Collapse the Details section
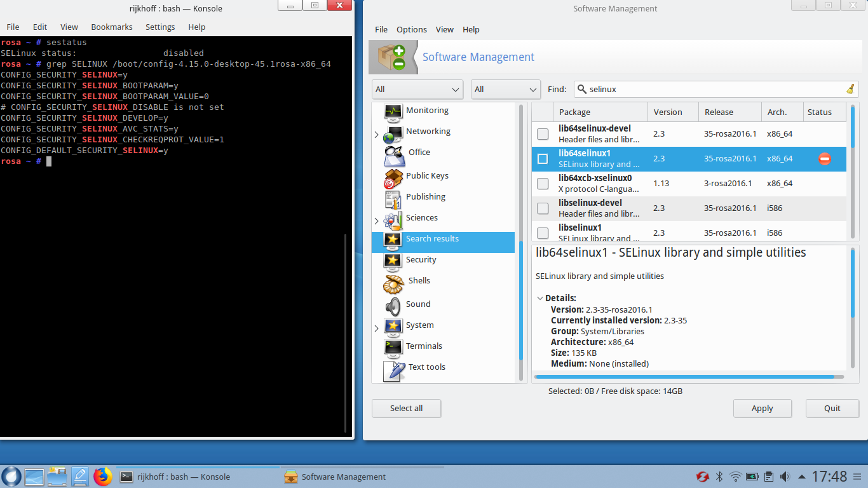The height and width of the screenshot is (488, 868). 539,298
